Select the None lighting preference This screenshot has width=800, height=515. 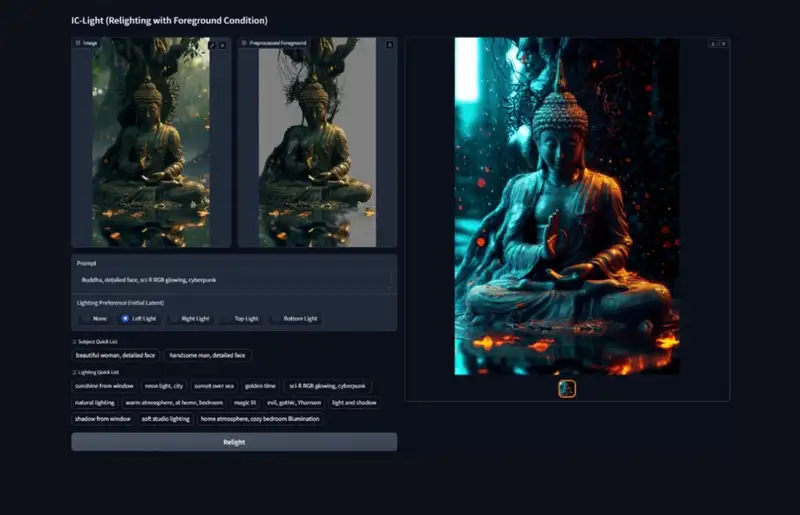pyautogui.click(x=95, y=318)
